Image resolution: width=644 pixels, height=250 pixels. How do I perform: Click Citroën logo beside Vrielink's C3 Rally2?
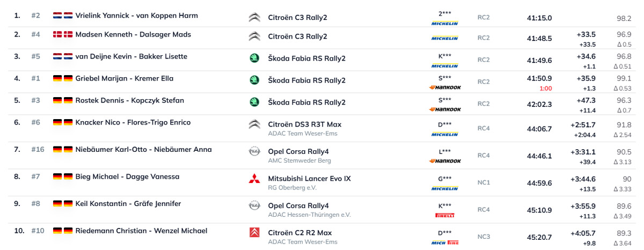pos(254,18)
